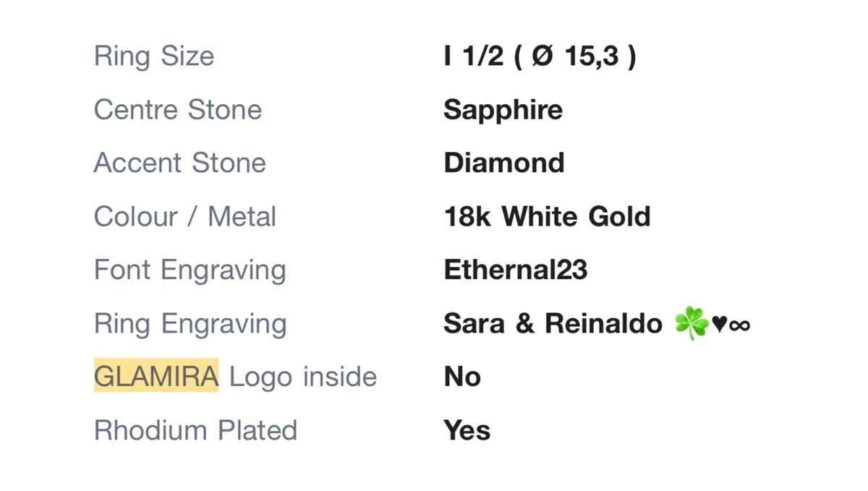Click the Yes value for Rhodium Plated
The width and height of the screenshot is (868, 491).
(x=467, y=430)
